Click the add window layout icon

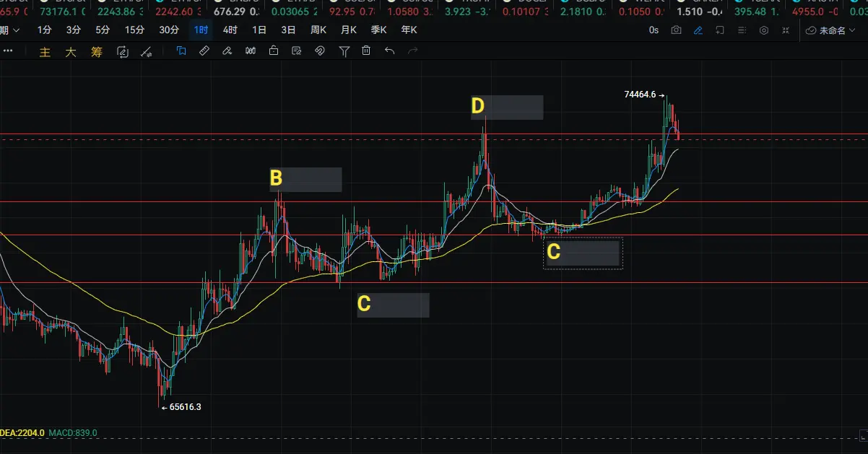pyautogui.click(x=720, y=30)
